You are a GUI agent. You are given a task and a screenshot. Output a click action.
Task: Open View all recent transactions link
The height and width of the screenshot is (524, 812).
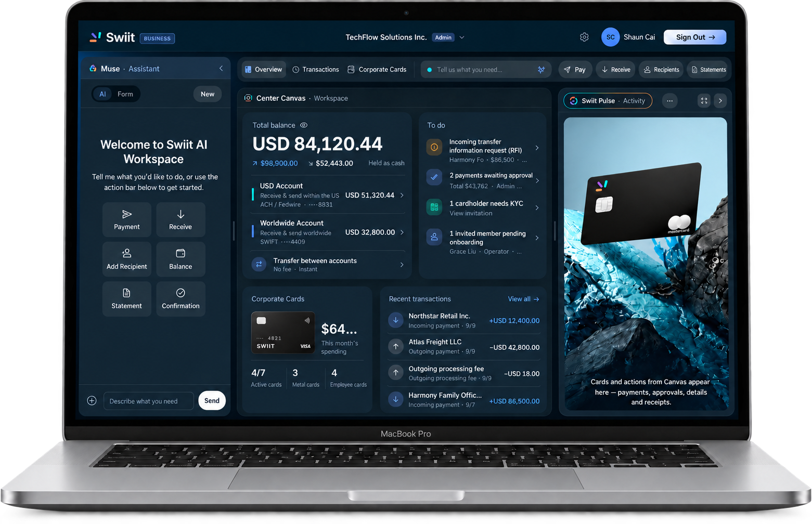click(523, 299)
